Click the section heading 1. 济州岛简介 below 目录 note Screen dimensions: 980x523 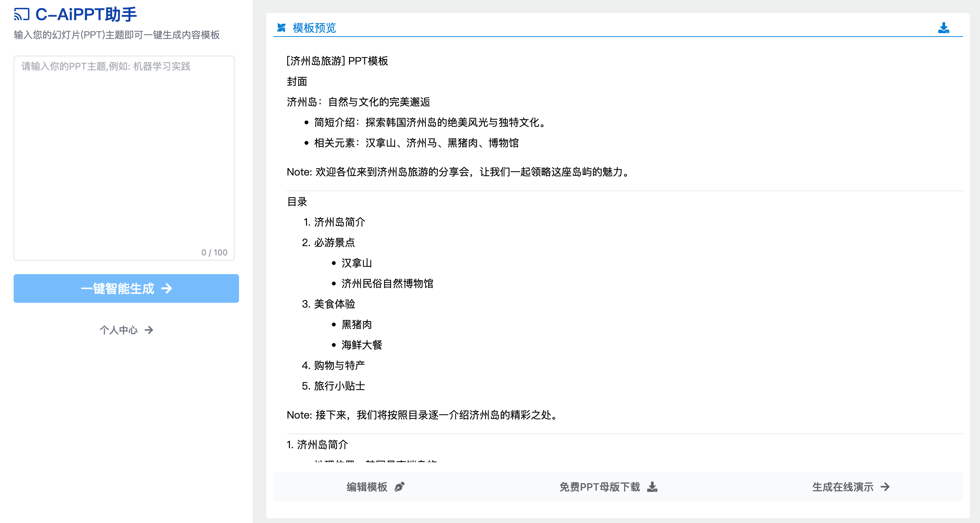point(317,444)
